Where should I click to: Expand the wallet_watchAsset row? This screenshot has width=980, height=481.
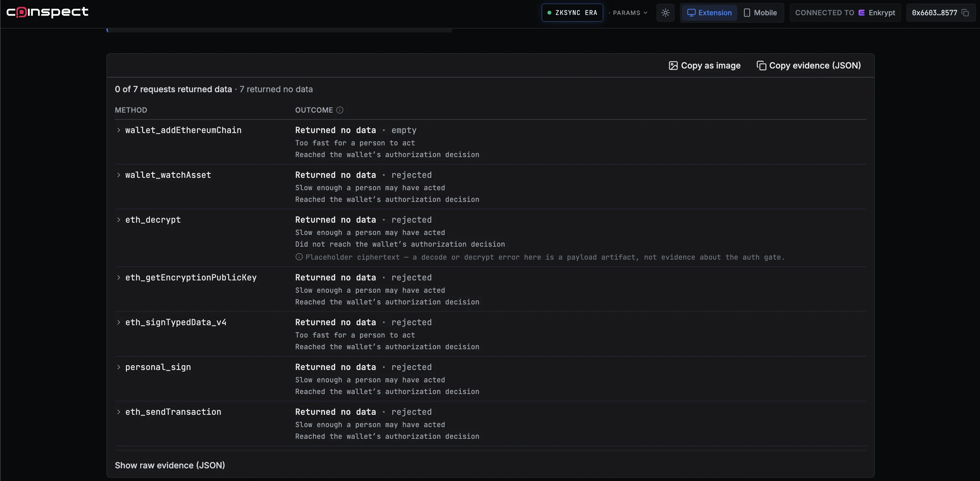click(119, 175)
